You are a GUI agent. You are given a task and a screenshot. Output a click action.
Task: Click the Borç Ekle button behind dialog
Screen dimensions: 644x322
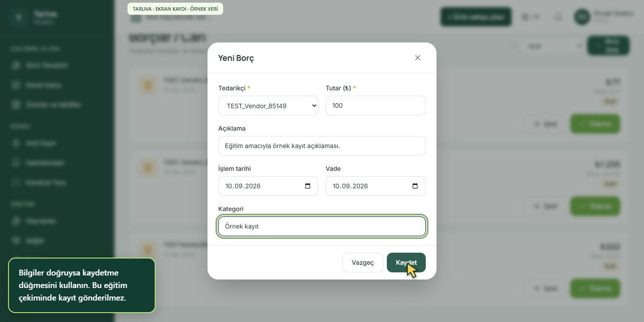coord(608,46)
